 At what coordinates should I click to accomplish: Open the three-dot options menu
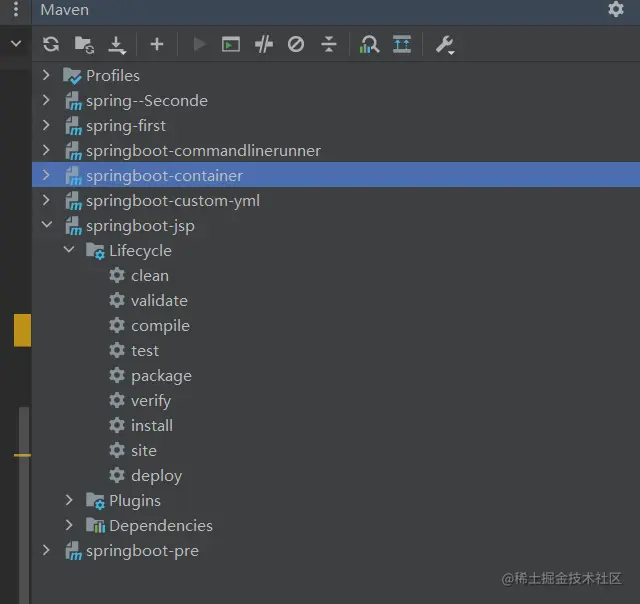pos(16,9)
